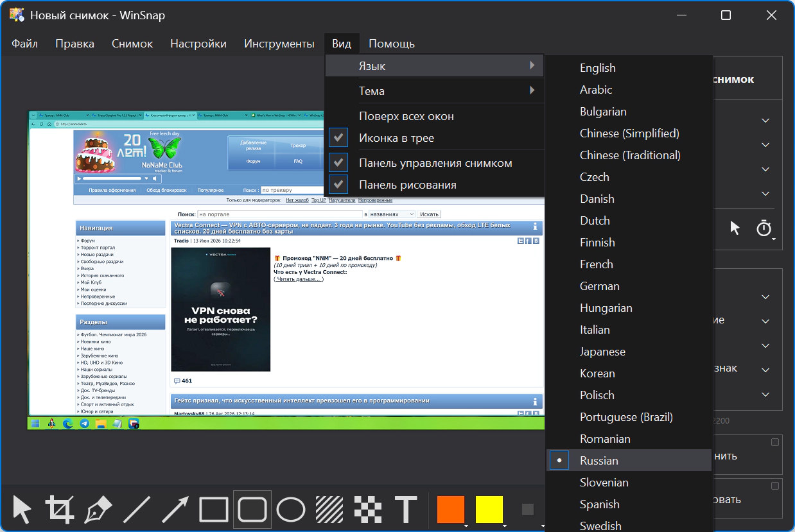Toggle the Иконка в трее option
Image resolution: width=795 pixels, height=532 pixels.
(x=435, y=138)
